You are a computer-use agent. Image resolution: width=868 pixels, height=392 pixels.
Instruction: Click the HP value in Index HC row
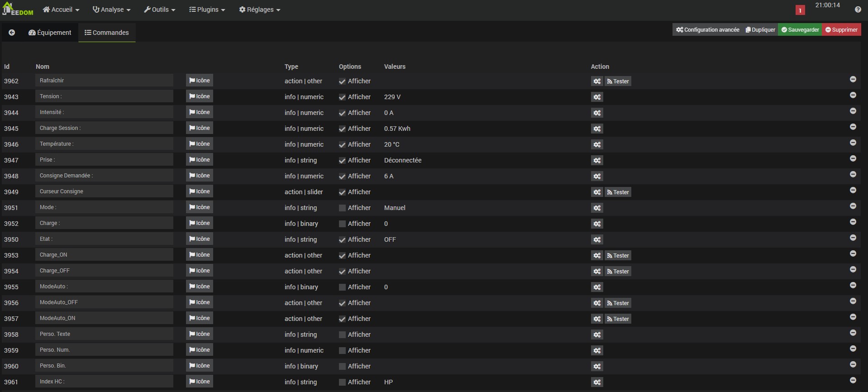click(388, 382)
